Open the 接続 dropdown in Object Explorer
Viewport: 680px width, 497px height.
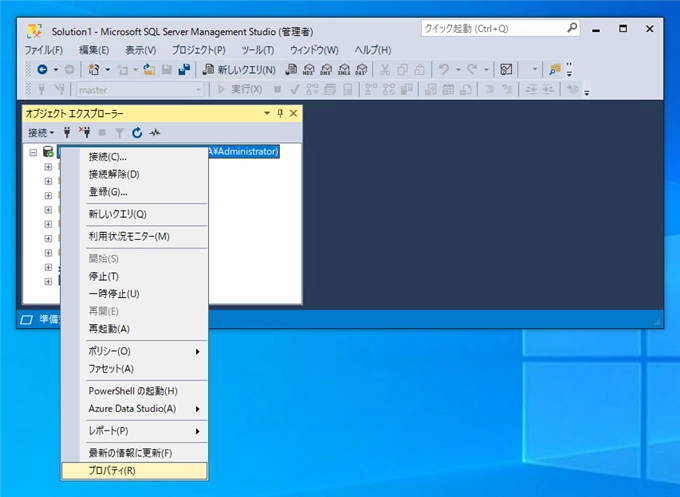41,133
